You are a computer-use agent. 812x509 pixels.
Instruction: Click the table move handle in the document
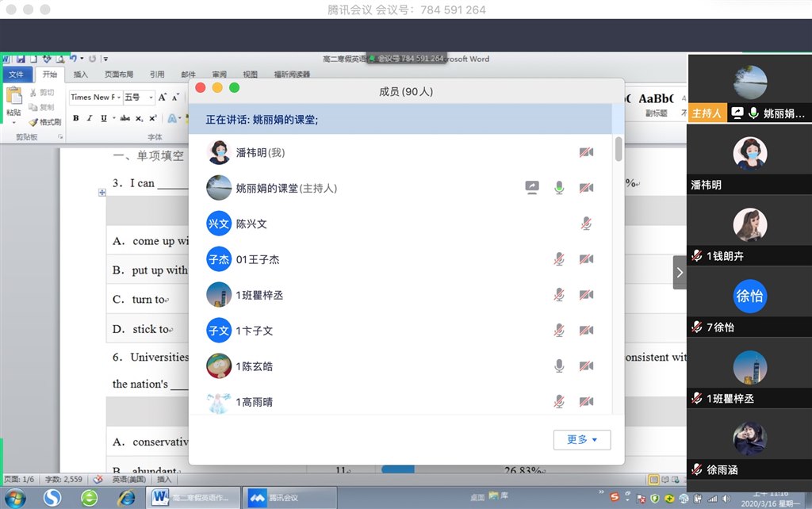point(102,193)
